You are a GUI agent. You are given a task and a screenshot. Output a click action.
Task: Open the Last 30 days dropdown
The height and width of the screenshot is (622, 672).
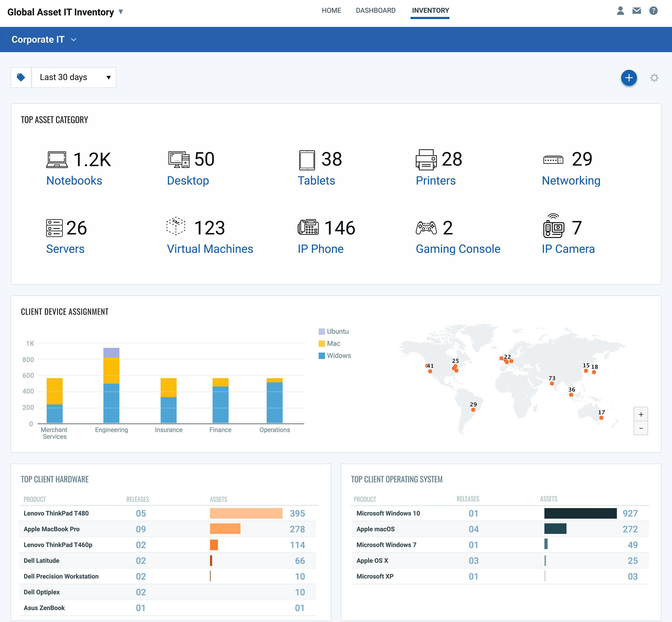tap(74, 77)
